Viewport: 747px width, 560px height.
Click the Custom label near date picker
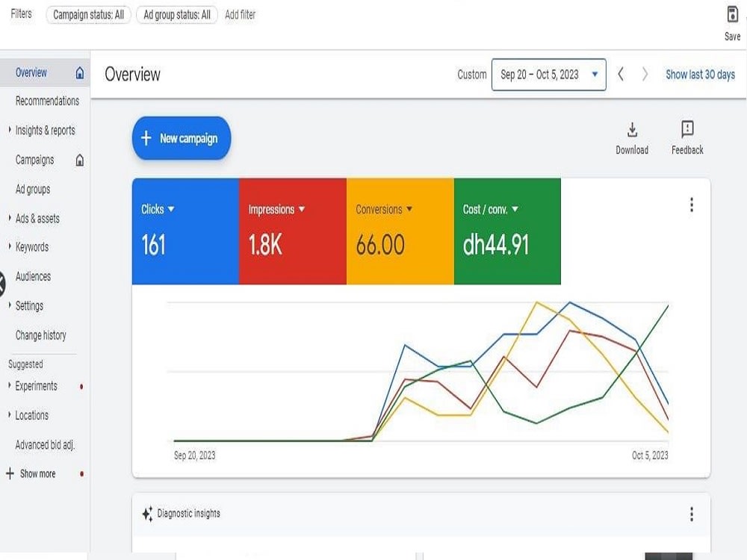(x=471, y=75)
